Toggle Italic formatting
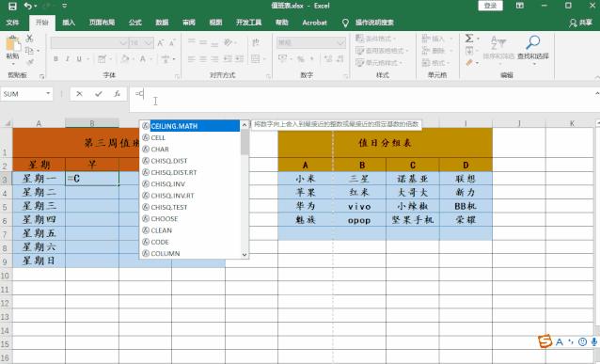The width and height of the screenshot is (600, 364). pos(68,59)
